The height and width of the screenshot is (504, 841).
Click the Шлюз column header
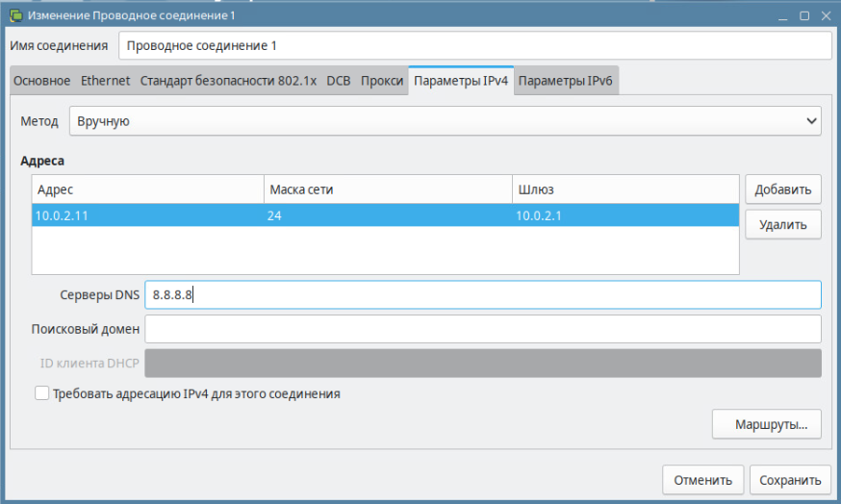coord(625,189)
